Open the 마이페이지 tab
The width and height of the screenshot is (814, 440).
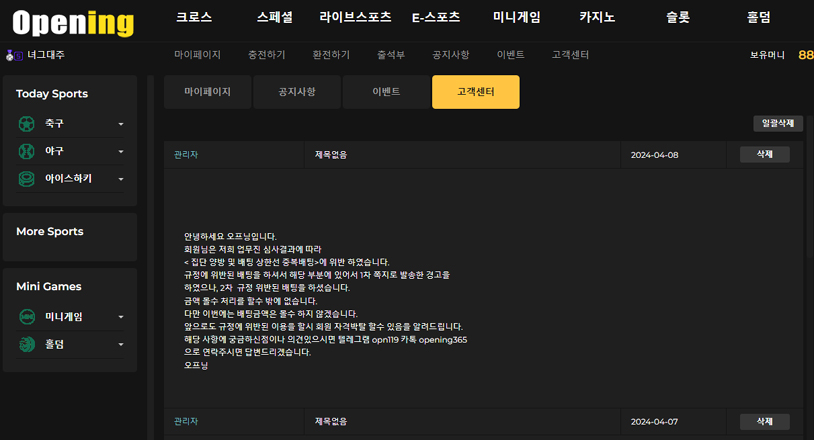(x=207, y=92)
